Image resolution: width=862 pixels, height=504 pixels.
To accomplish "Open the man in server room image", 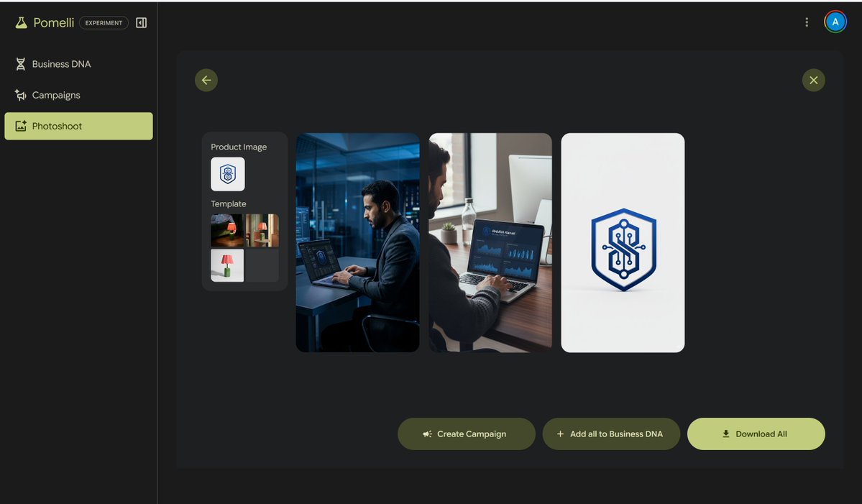I will (x=357, y=242).
